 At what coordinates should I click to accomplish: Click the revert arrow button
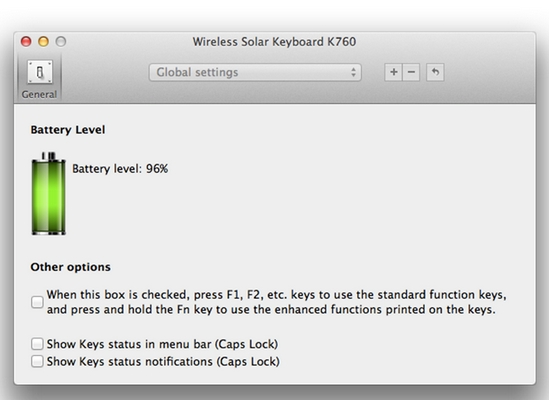435,72
